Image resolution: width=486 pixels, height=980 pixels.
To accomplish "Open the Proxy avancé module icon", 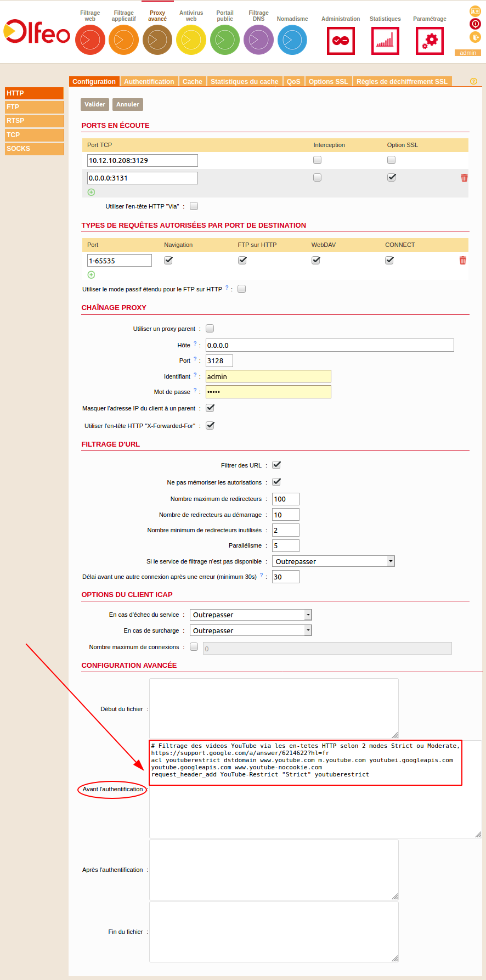I will click(157, 40).
